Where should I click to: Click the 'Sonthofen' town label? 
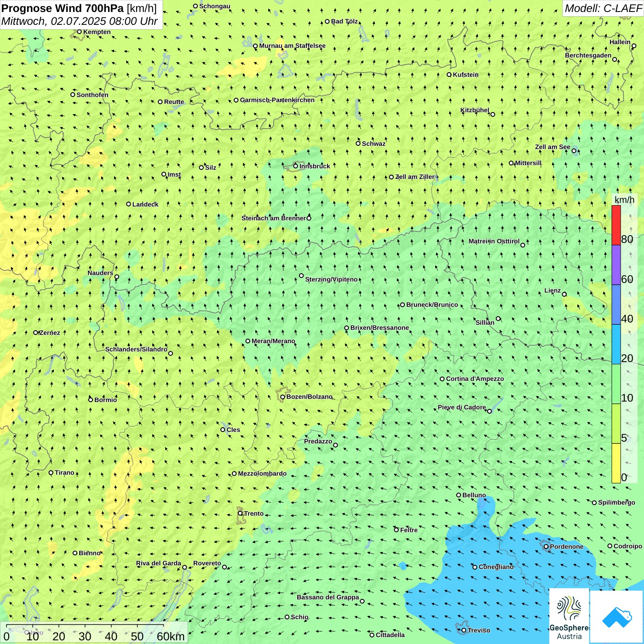click(92, 95)
